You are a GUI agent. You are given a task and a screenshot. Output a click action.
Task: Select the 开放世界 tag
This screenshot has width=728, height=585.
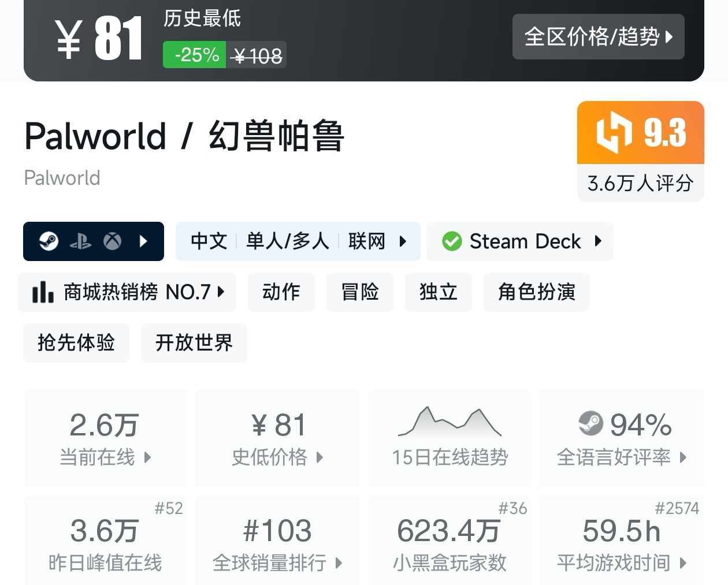(x=194, y=342)
